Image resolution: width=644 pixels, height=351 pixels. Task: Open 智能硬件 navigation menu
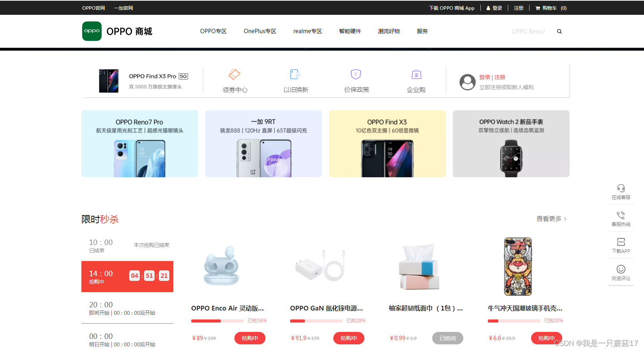(x=350, y=31)
